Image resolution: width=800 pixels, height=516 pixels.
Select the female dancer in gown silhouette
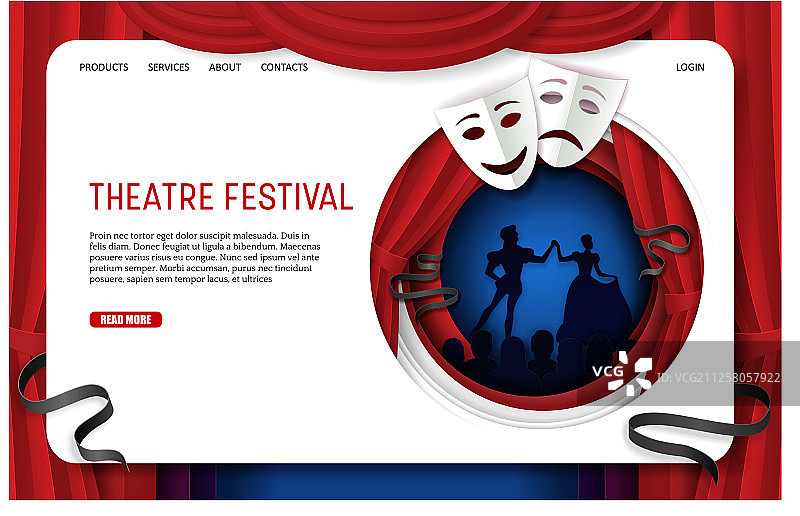pos(592,291)
